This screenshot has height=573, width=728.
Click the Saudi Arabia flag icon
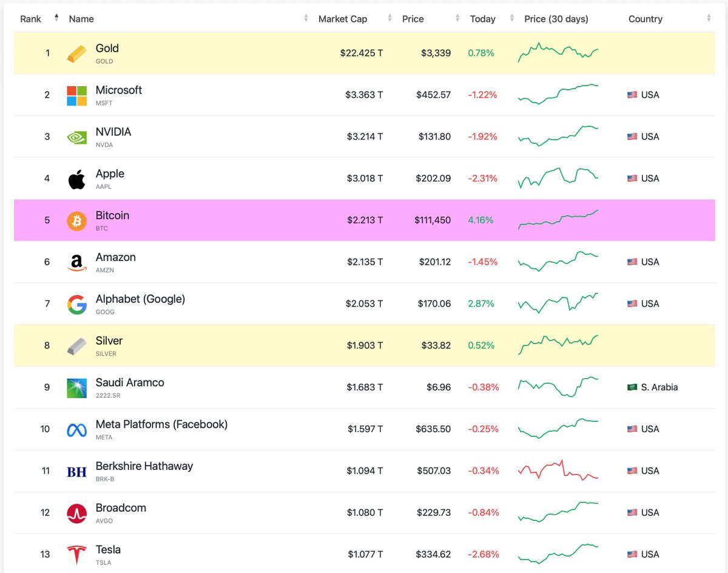coord(632,387)
